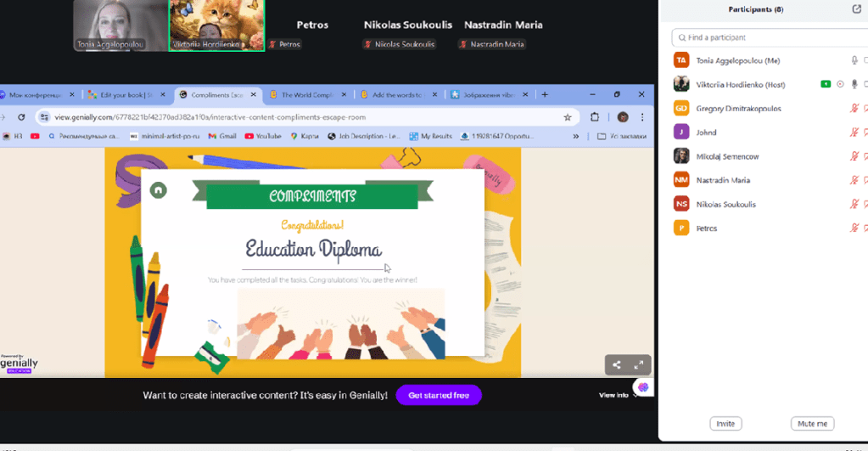Viewport: 868px width, 451px height.
Task: Toggle Tonia Aggelopoulou's microphone icon
Action: [x=854, y=60]
